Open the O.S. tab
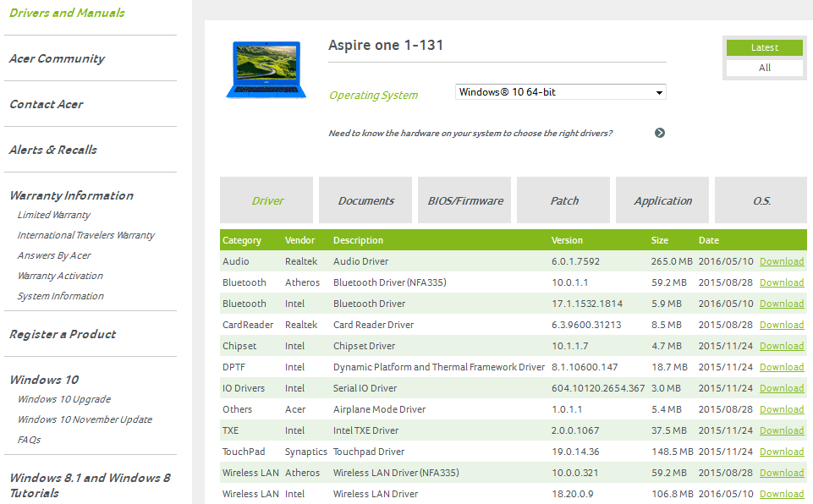 coord(761,200)
